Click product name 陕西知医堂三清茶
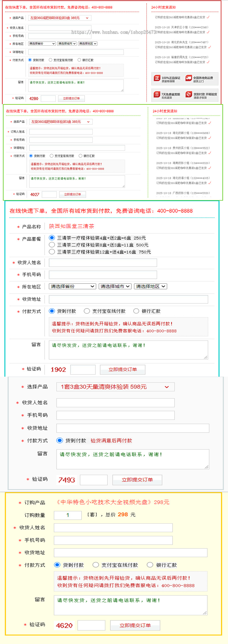228x644 pixels. coord(72,226)
